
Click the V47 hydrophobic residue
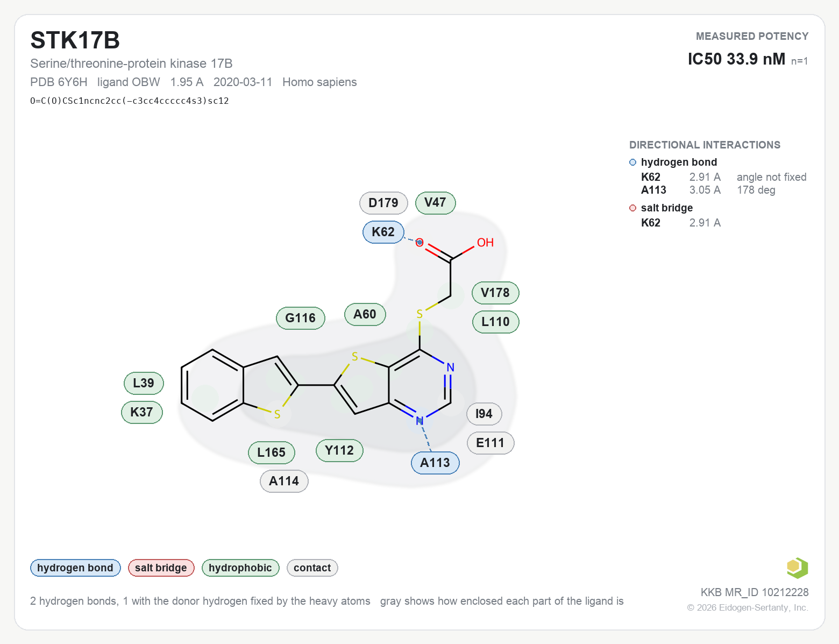(435, 203)
